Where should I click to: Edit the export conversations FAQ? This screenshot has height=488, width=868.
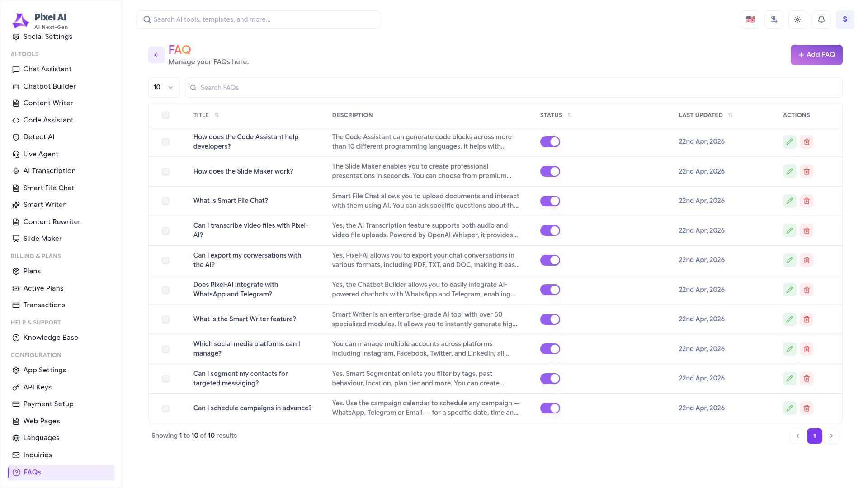pos(789,260)
